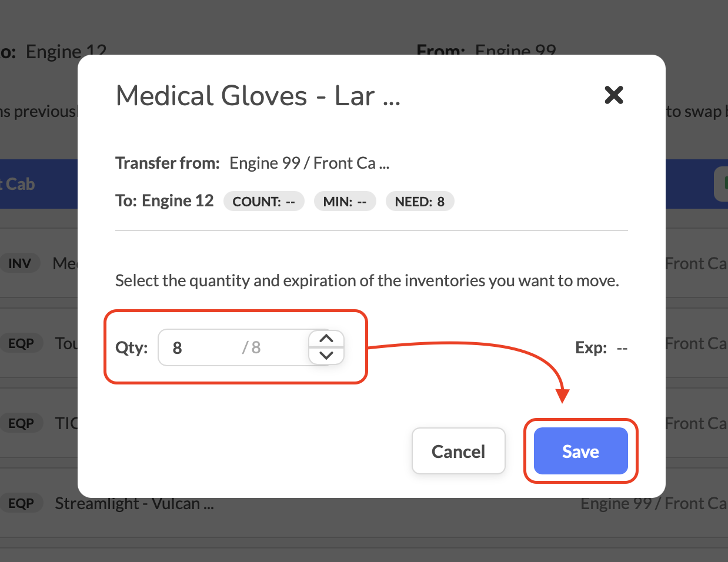Click EQP badge beside Streamlight - Vulcan
Image resolution: width=728 pixels, height=562 pixels.
(21, 503)
